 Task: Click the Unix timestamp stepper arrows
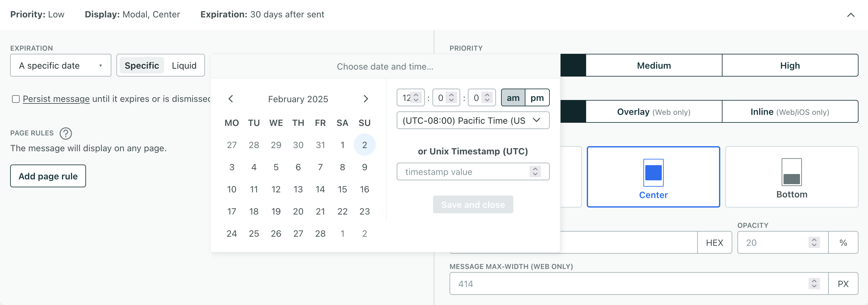[535, 171]
